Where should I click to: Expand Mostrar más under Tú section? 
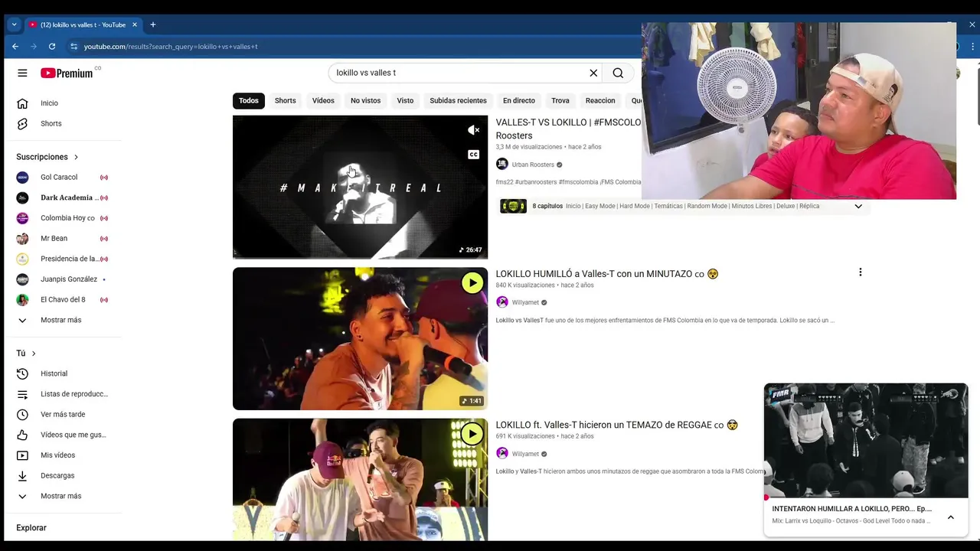pos(63,496)
